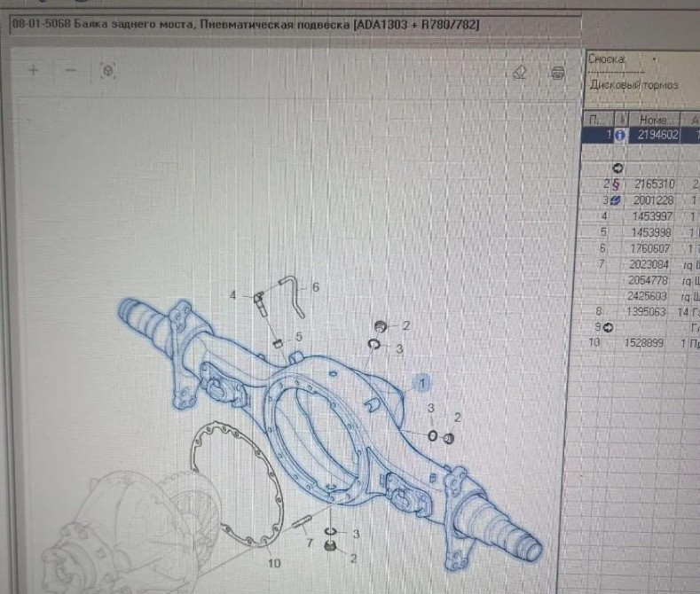Click the 'Дисковый тормоз' footnote text
The height and width of the screenshot is (594, 700).
coord(634,85)
